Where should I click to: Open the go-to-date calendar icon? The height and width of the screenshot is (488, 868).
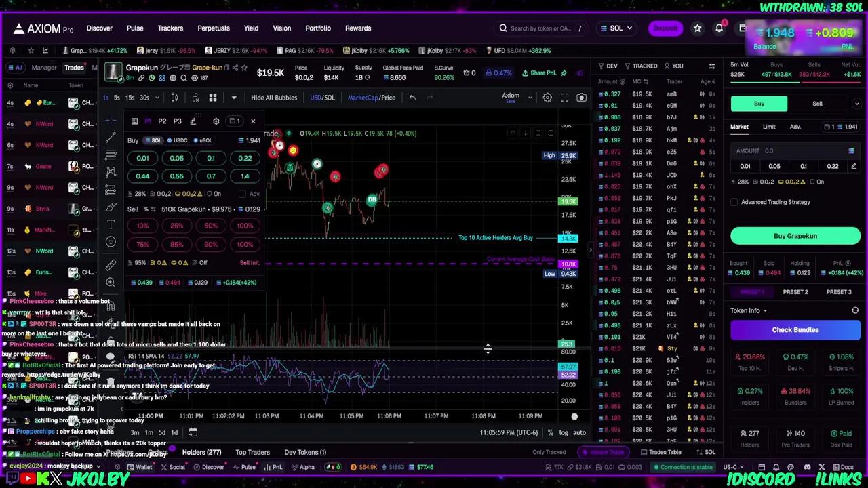tap(193, 432)
